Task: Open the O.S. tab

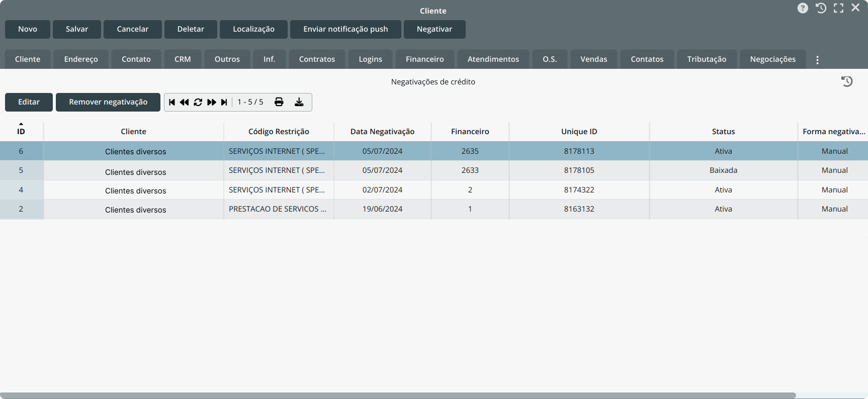Action: point(550,59)
